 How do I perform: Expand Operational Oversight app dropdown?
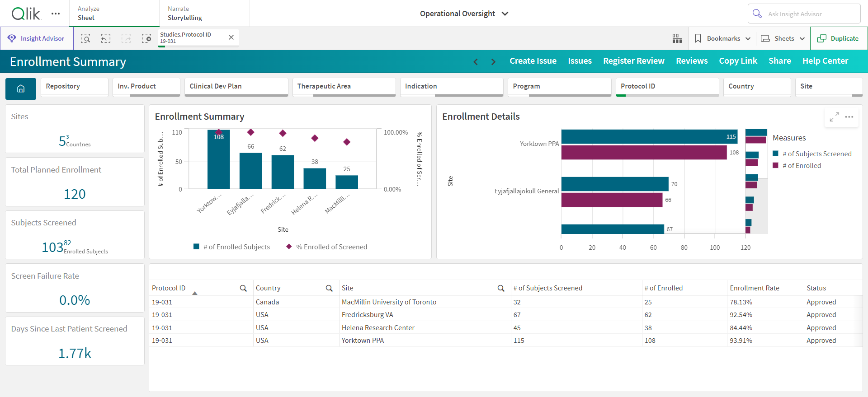464,14
